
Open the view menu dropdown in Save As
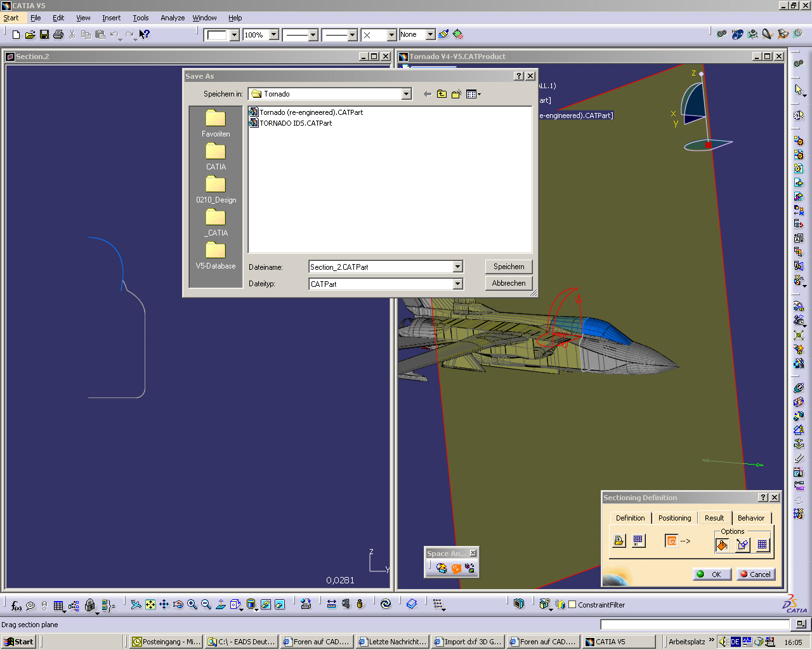[x=473, y=94]
